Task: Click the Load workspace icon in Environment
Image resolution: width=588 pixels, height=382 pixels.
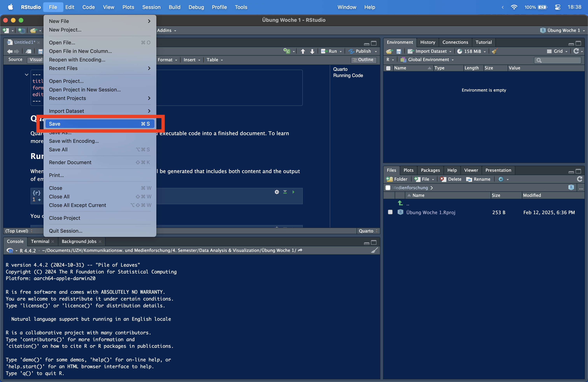Action: 390,51
